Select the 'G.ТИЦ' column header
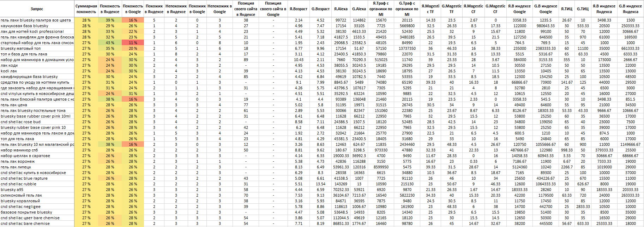 (583, 9)
